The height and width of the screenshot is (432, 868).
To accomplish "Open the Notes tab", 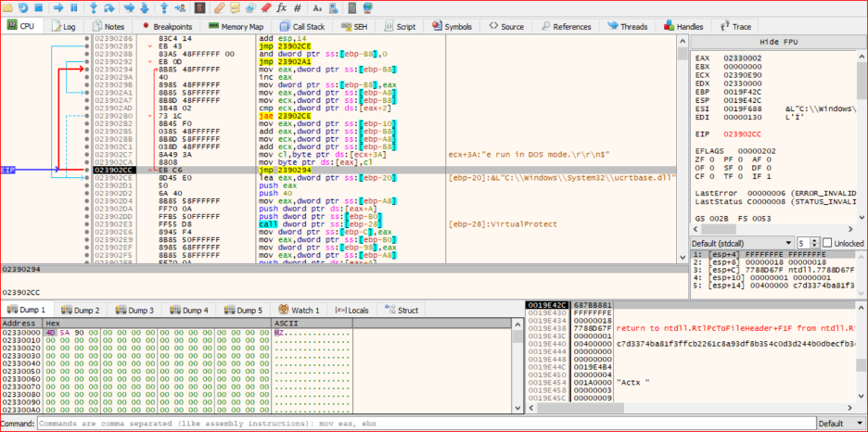I will pyautogui.click(x=108, y=26).
